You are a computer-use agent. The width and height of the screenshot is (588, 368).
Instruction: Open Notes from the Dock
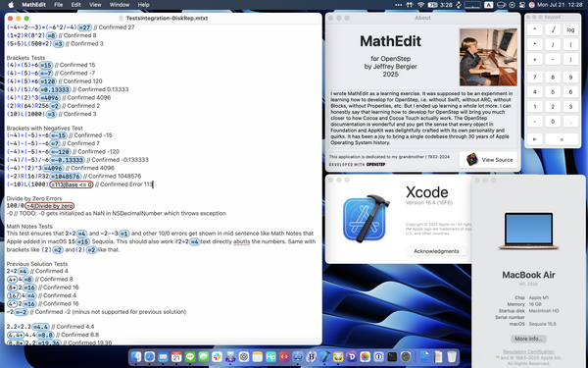tap(258, 356)
